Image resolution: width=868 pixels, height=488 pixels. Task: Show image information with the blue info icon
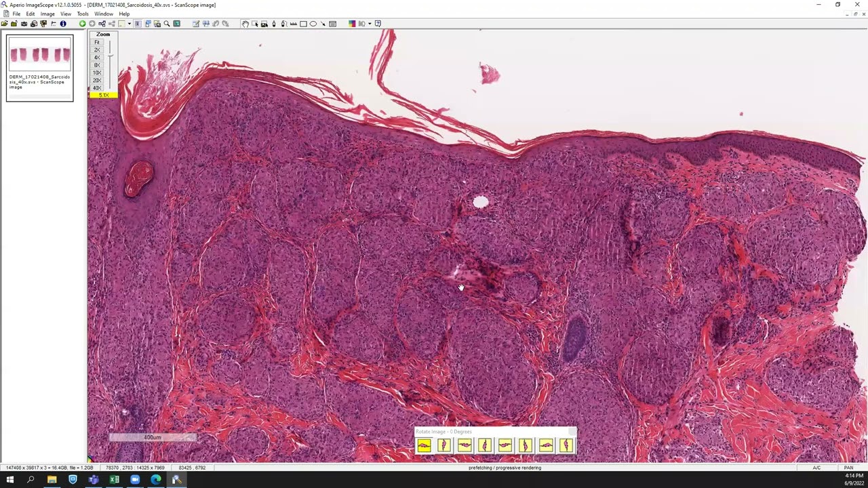63,24
